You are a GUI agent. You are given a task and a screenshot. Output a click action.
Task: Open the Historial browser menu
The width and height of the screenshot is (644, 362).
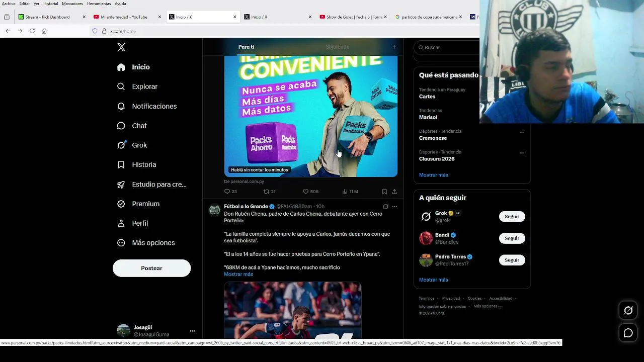click(x=51, y=4)
